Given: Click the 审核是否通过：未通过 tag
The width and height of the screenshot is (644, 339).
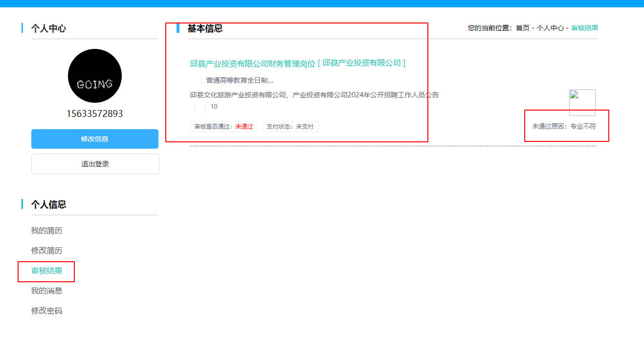Looking at the screenshot, I should coord(224,127).
